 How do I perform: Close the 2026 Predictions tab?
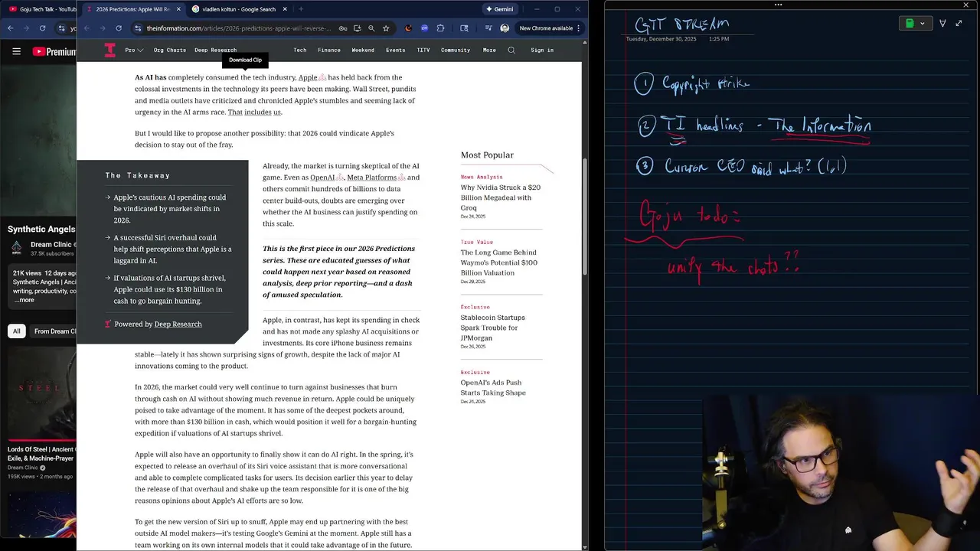pyautogui.click(x=178, y=9)
